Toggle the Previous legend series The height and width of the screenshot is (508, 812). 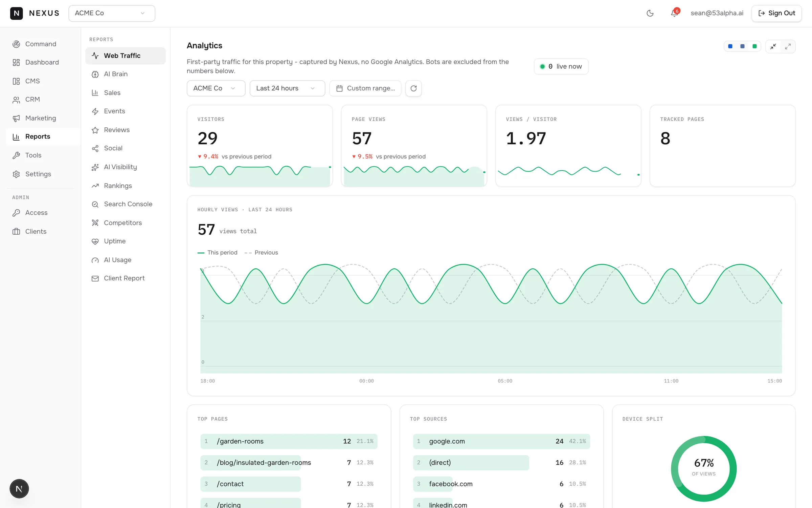[x=261, y=253]
